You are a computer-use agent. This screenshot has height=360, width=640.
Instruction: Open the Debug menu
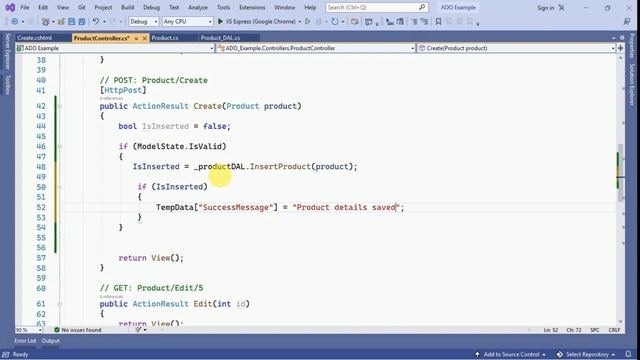tap(151, 7)
